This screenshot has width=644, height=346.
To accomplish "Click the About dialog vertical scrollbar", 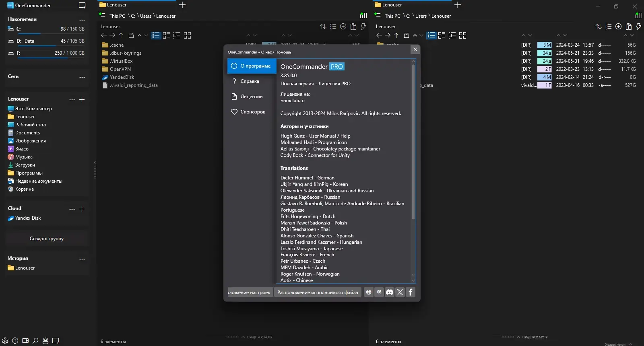I will (x=413, y=142).
